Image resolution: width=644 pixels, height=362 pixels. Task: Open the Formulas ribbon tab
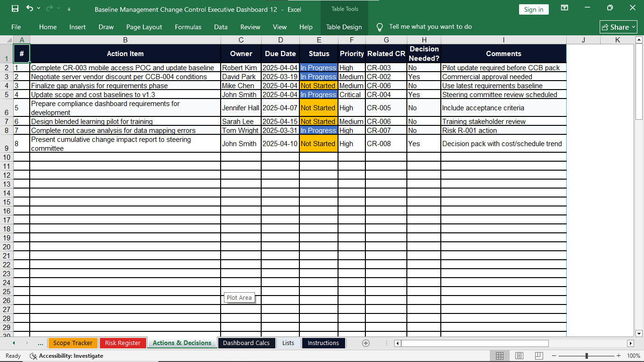pyautogui.click(x=188, y=27)
